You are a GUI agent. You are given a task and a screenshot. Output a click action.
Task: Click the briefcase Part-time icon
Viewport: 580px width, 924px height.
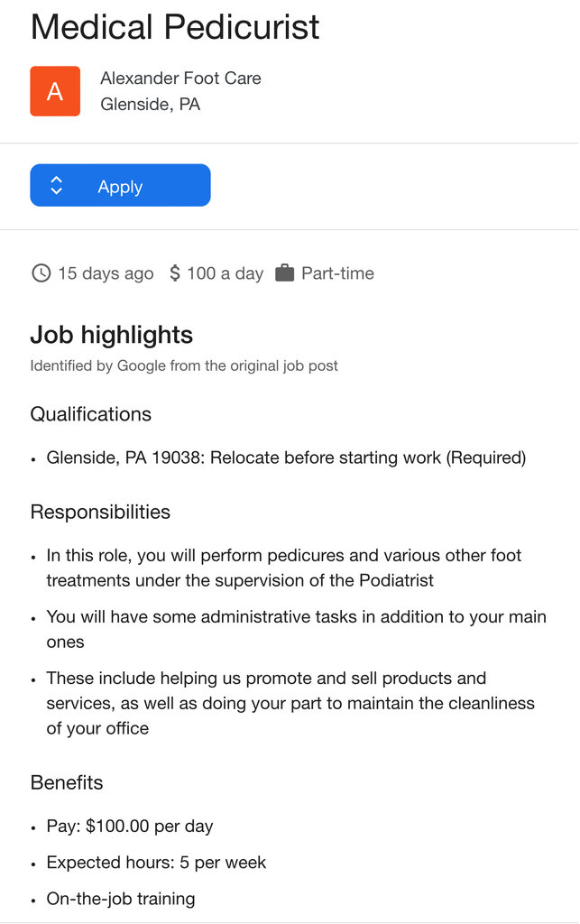284,273
